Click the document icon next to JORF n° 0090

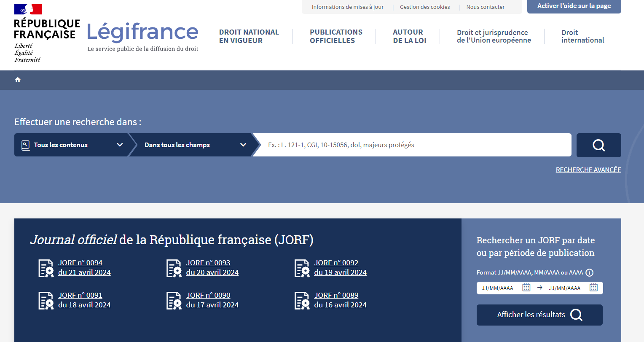tap(174, 301)
